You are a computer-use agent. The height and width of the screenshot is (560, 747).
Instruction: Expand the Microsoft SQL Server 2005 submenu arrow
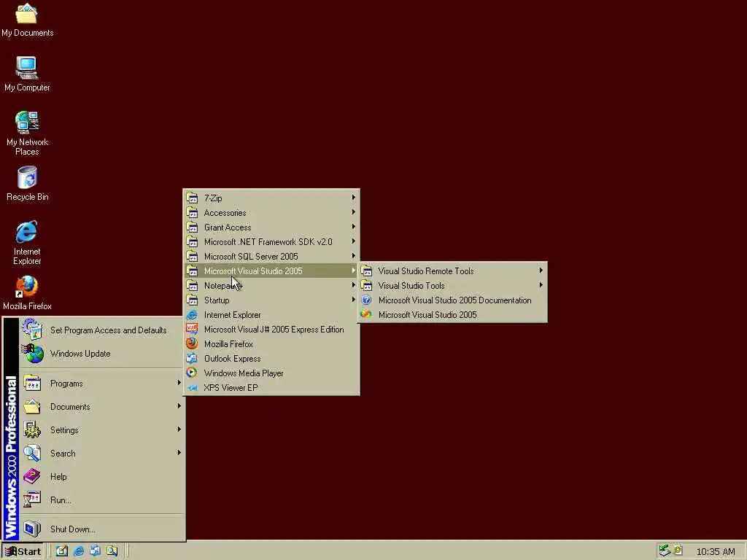pyautogui.click(x=354, y=256)
